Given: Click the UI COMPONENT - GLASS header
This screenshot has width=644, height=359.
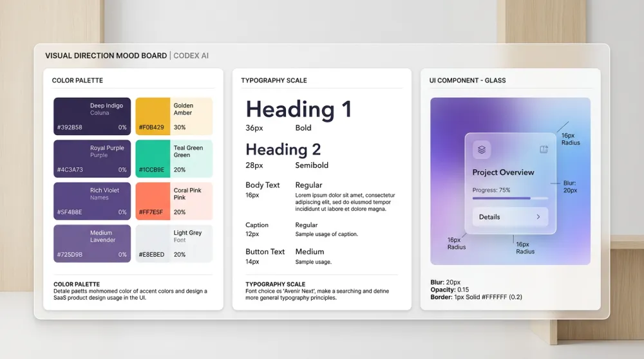Looking at the screenshot, I should [468, 80].
